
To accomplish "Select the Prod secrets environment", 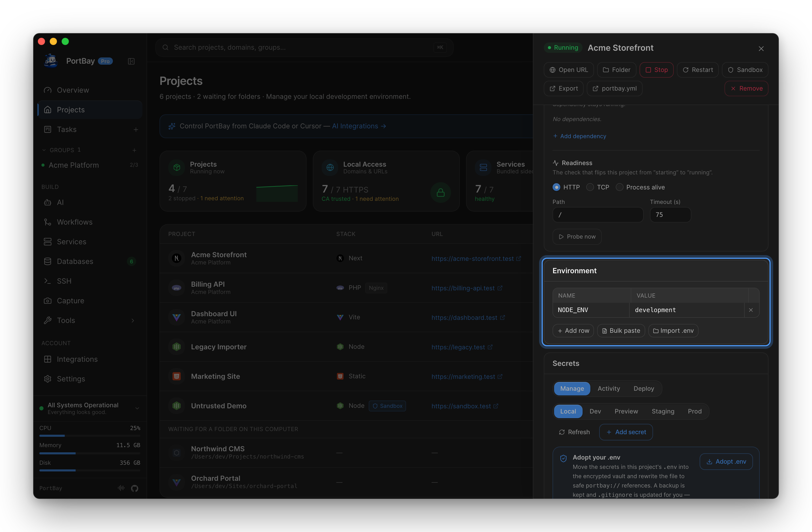I will tap(695, 411).
